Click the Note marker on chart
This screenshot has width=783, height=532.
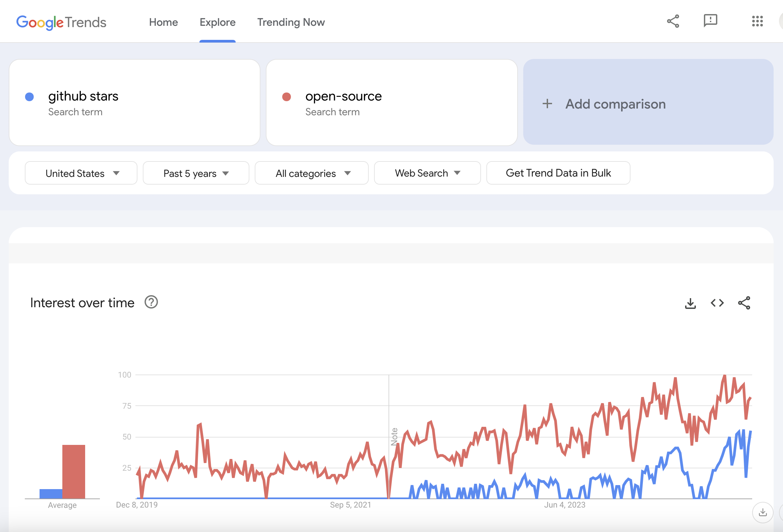tap(394, 437)
